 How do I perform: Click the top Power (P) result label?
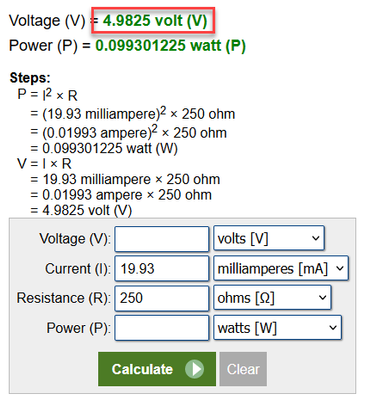43,46
